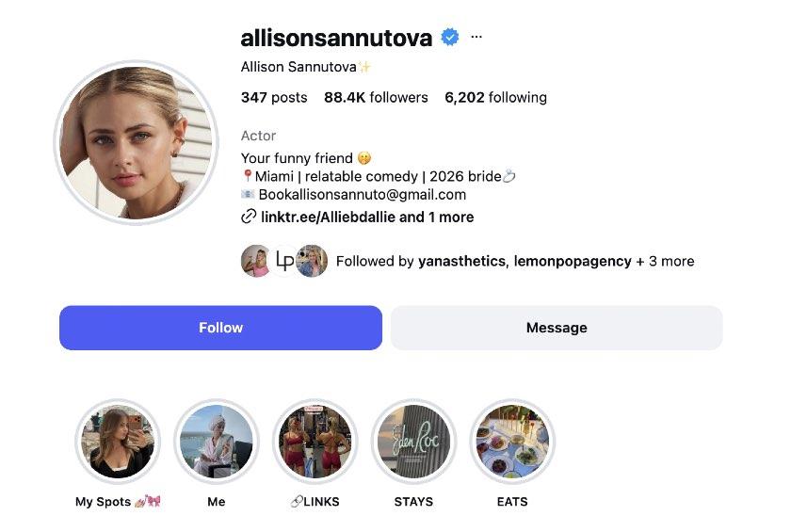View the 347 posts count
The image size is (807, 532).
pyautogui.click(x=274, y=97)
